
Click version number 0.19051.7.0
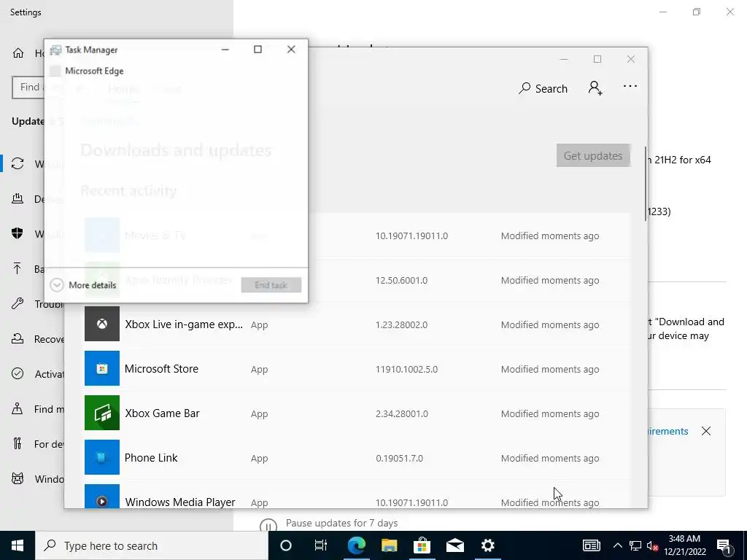tap(399, 458)
